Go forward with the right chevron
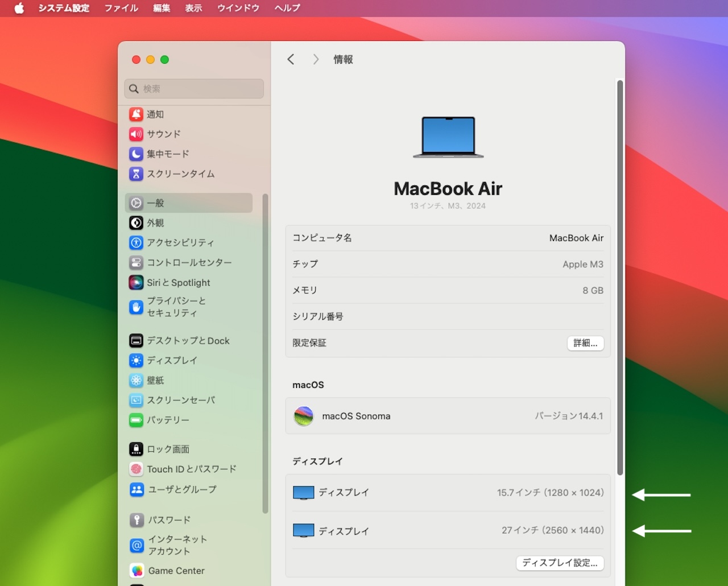The image size is (728, 586). (316, 60)
